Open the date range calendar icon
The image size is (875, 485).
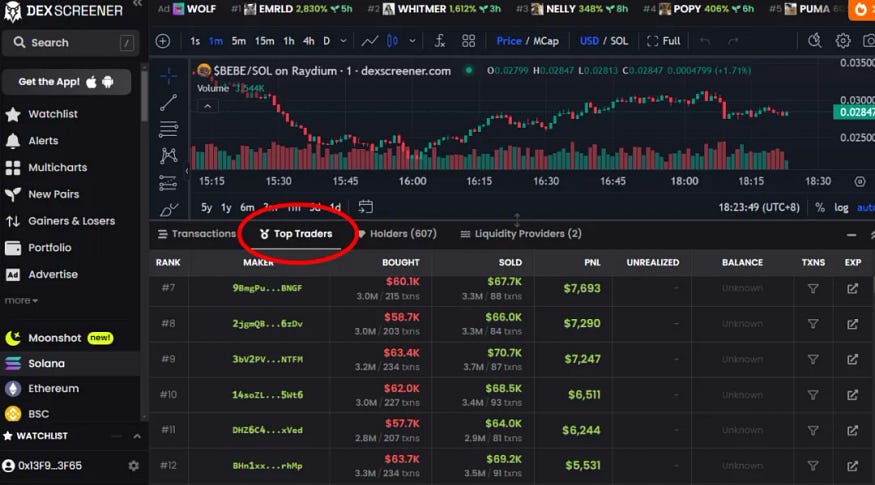(366, 207)
